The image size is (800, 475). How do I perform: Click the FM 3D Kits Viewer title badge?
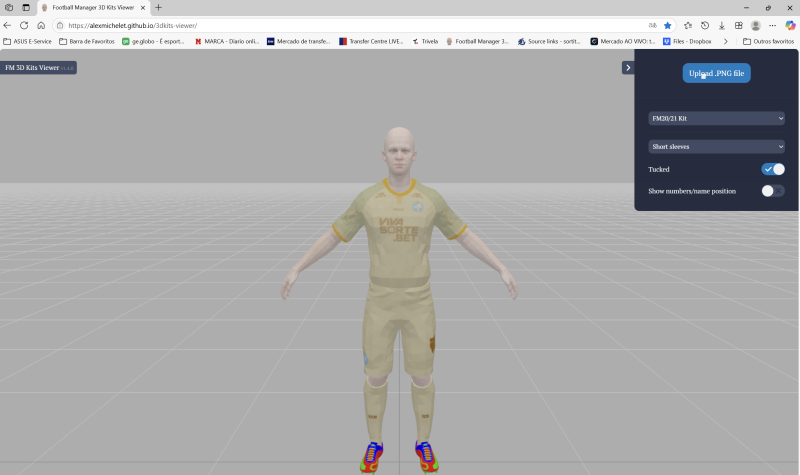(38, 68)
